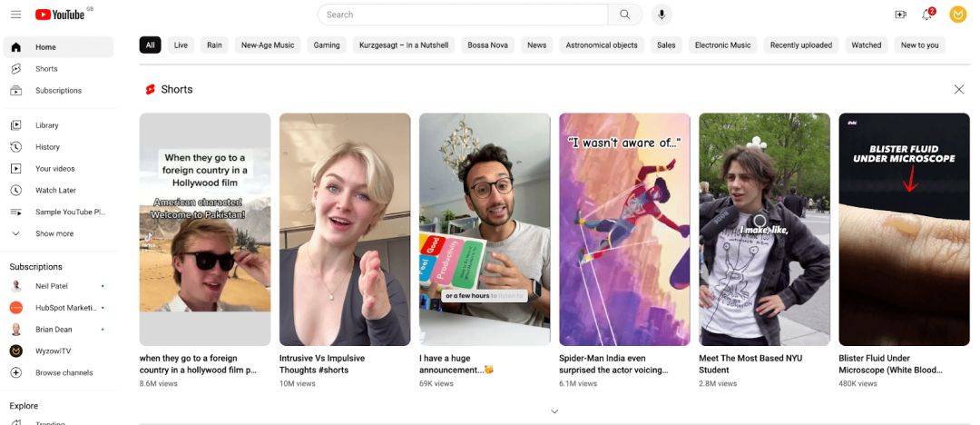Filter by Recently uploaded chip

[800, 45]
